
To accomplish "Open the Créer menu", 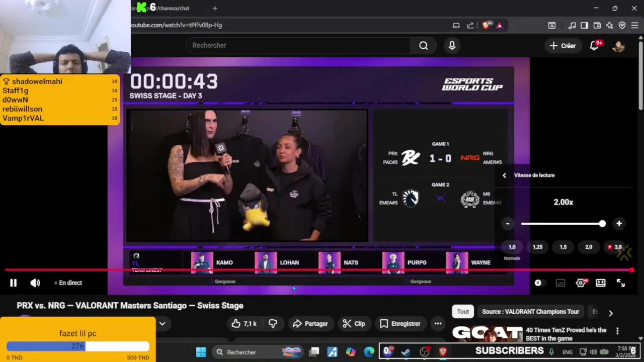I will coord(562,46).
